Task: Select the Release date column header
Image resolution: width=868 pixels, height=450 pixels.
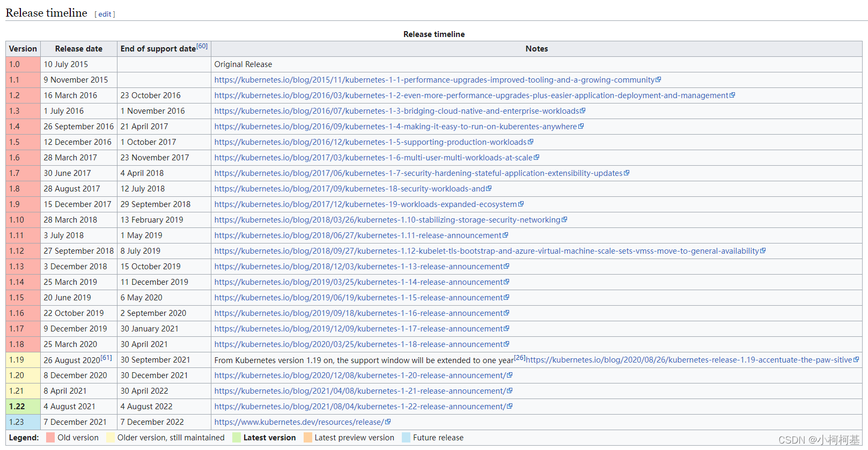Action: click(x=79, y=49)
